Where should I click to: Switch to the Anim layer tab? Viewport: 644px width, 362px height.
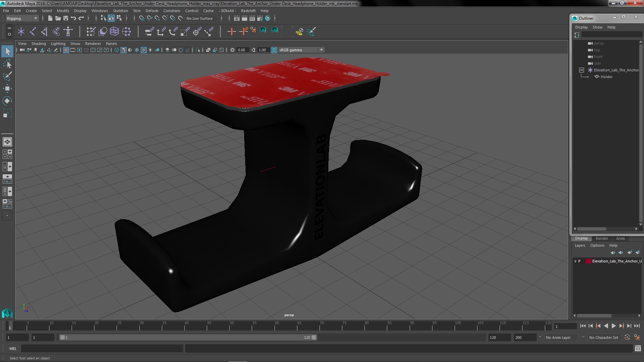[x=620, y=238]
